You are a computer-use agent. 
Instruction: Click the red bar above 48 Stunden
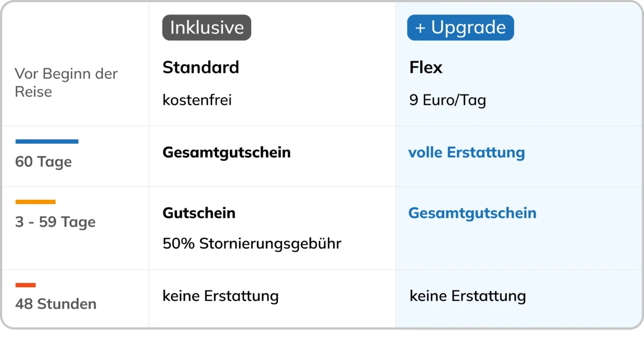click(26, 285)
